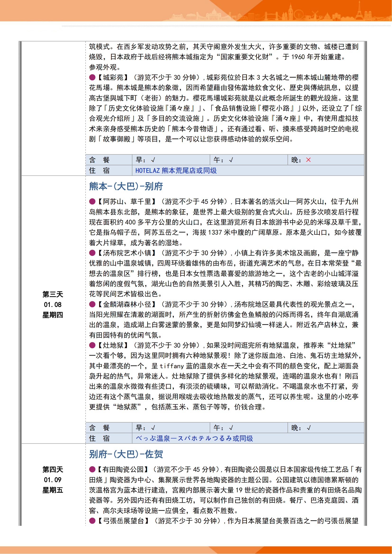Select the 别府-(大巴)-佐贺 route heading

click(126, 454)
